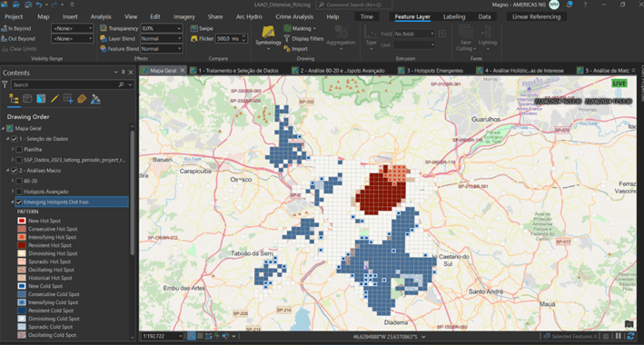Close the Mapa Geral map tab

coord(183,71)
